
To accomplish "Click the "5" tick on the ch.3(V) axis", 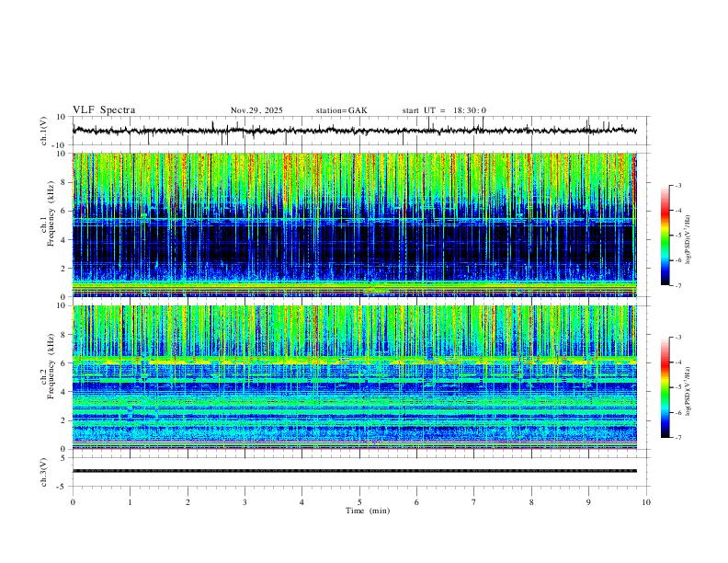I will [x=64, y=457].
